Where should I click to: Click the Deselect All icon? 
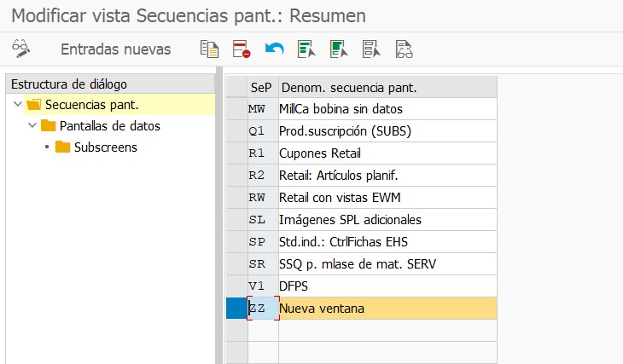coord(371,49)
